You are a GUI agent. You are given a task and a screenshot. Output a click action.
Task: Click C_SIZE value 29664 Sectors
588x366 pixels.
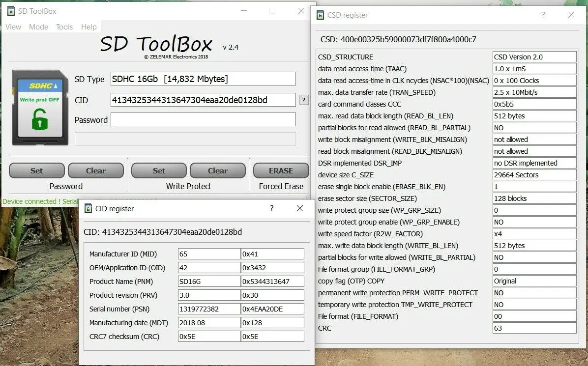click(534, 175)
